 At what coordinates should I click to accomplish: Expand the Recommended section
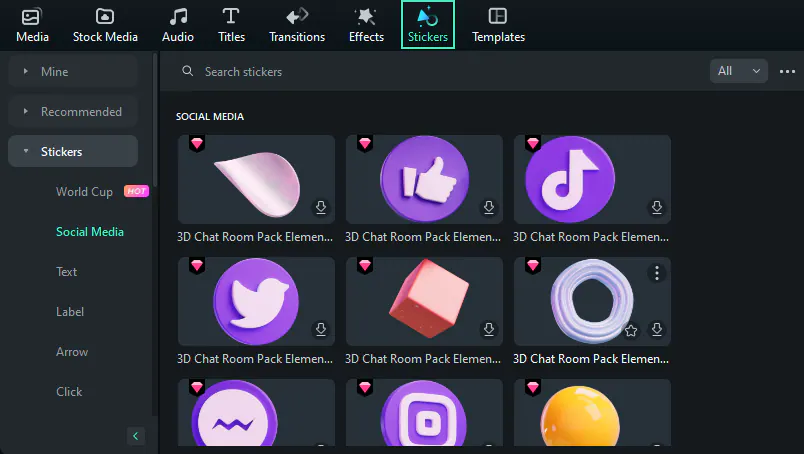pos(73,111)
